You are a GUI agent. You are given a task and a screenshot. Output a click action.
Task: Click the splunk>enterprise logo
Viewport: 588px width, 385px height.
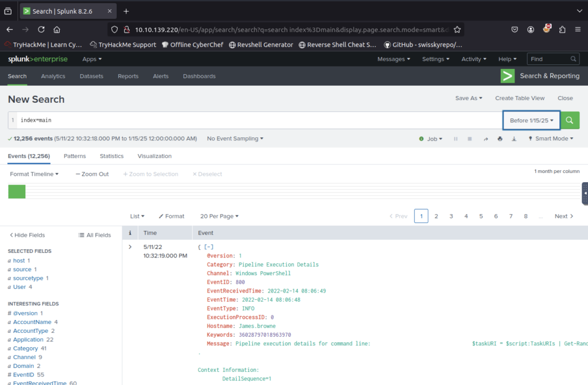pos(38,59)
